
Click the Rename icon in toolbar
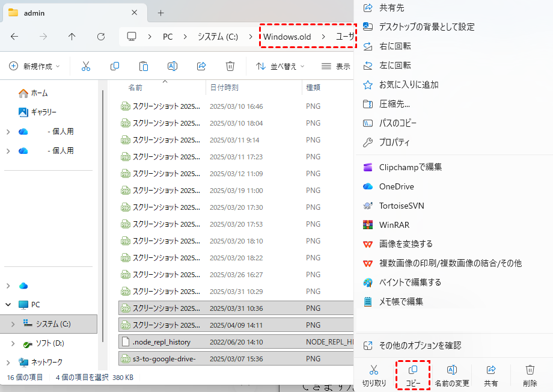click(173, 66)
